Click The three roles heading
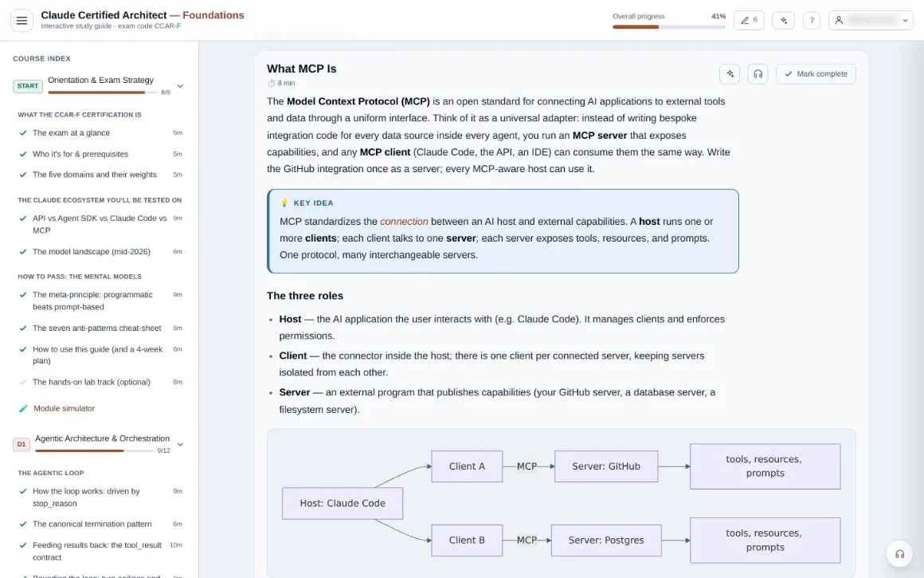The width and height of the screenshot is (924, 578). (x=304, y=296)
